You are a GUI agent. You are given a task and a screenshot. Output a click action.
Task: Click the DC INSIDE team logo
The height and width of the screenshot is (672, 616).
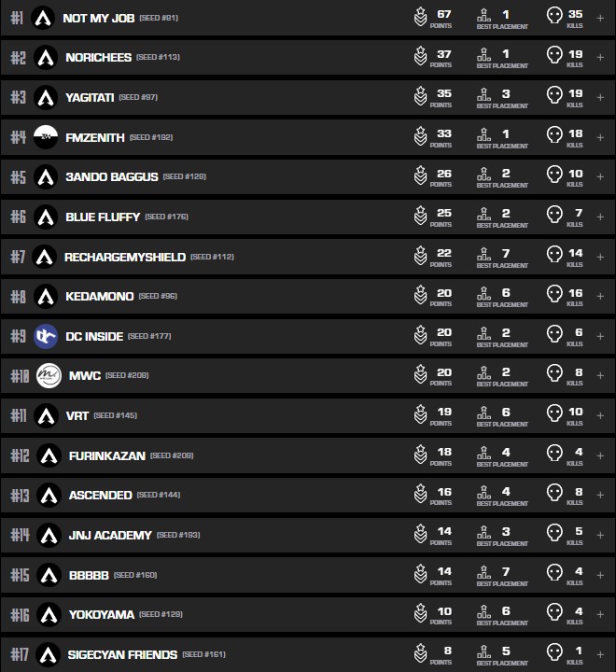click(46, 336)
